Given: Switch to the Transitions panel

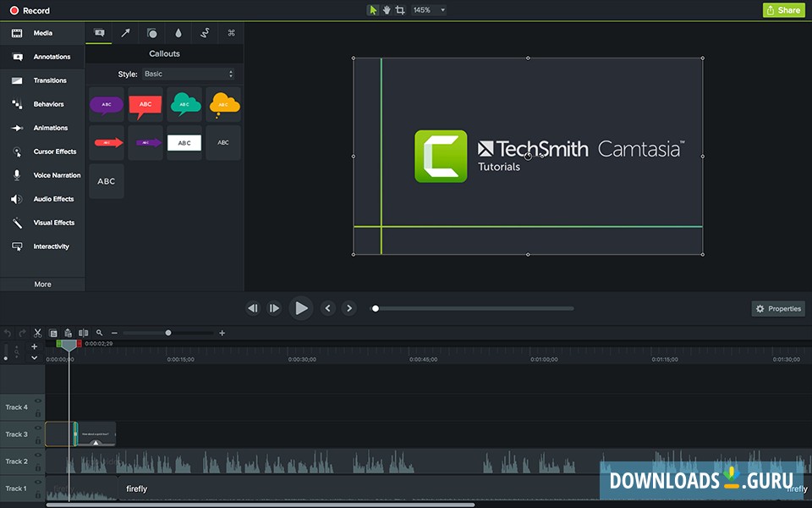Looking at the screenshot, I should [42, 80].
